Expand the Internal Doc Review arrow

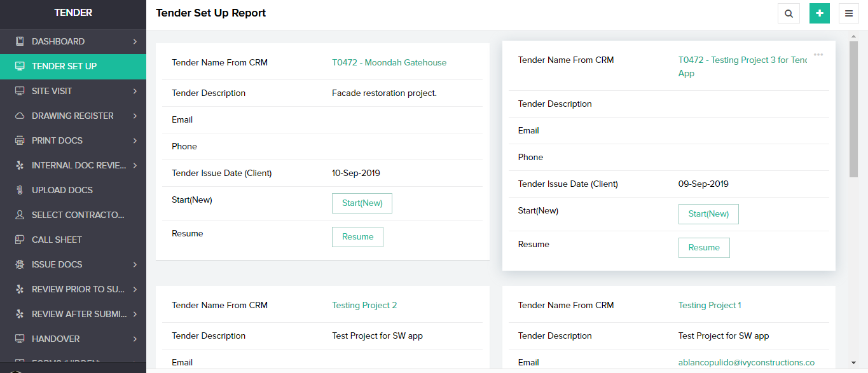coord(135,165)
